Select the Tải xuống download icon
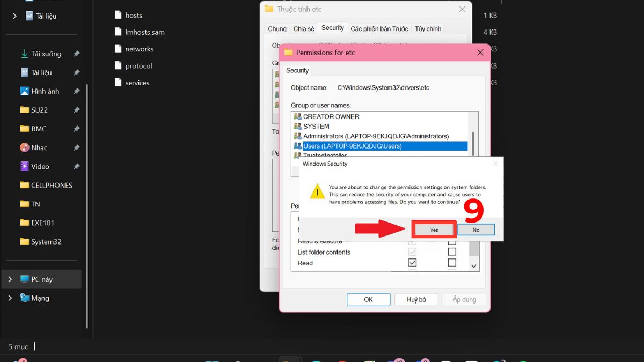 coord(24,54)
